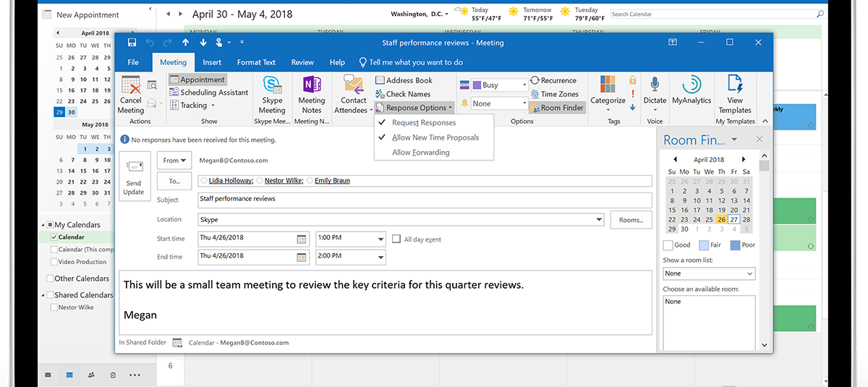Open Contact Attendees in the ribbon

coord(353,85)
